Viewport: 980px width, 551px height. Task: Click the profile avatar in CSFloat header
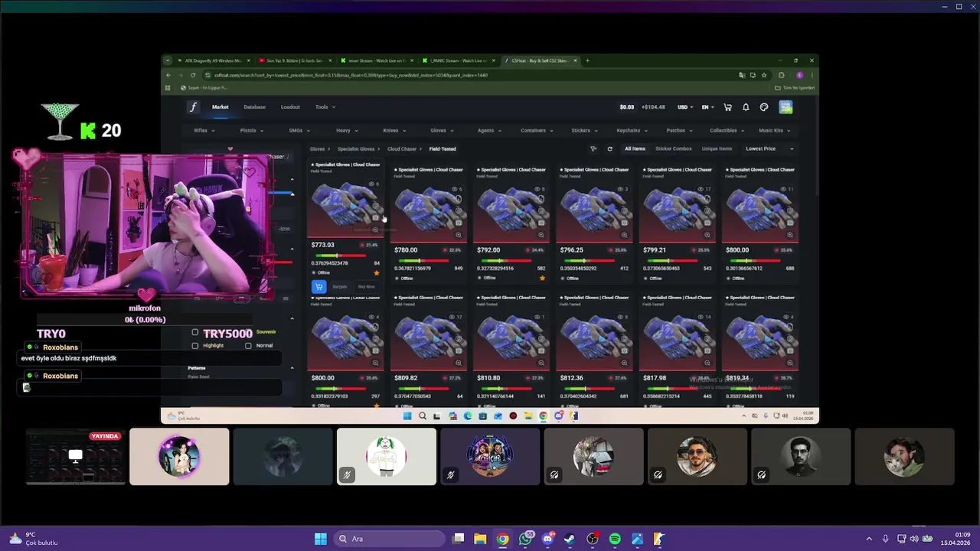pos(786,107)
